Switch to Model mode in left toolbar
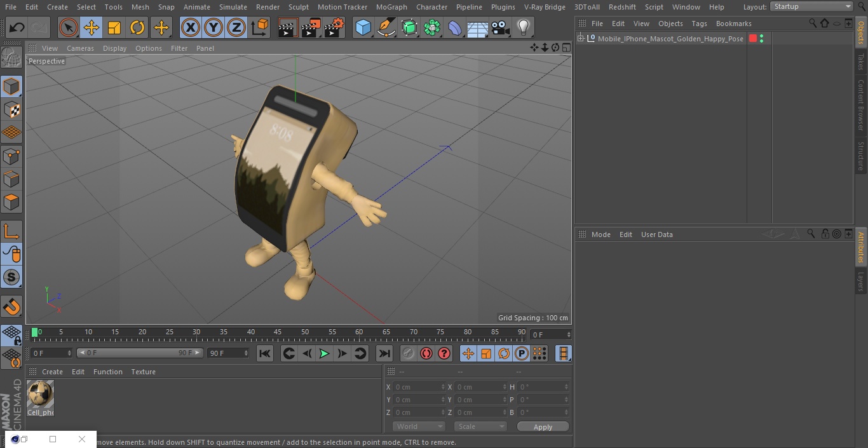This screenshot has height=448, width=868. pos(11,86)
